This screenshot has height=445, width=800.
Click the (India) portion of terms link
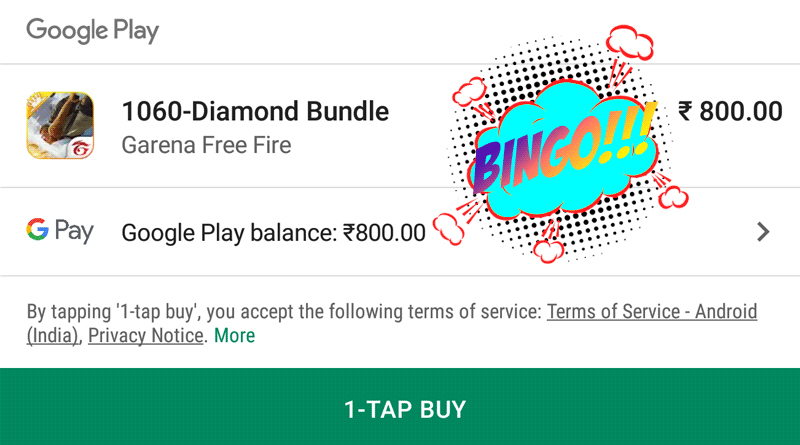(53, 336)
